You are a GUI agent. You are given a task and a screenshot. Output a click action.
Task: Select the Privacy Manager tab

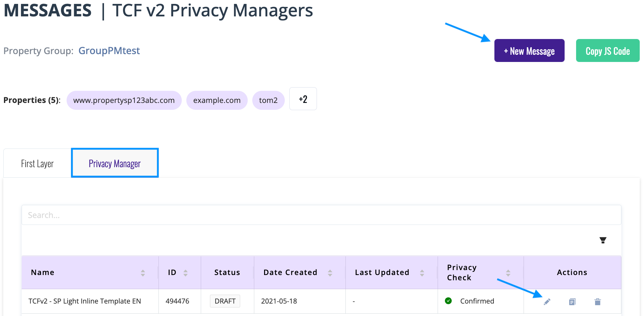point(115,163)
